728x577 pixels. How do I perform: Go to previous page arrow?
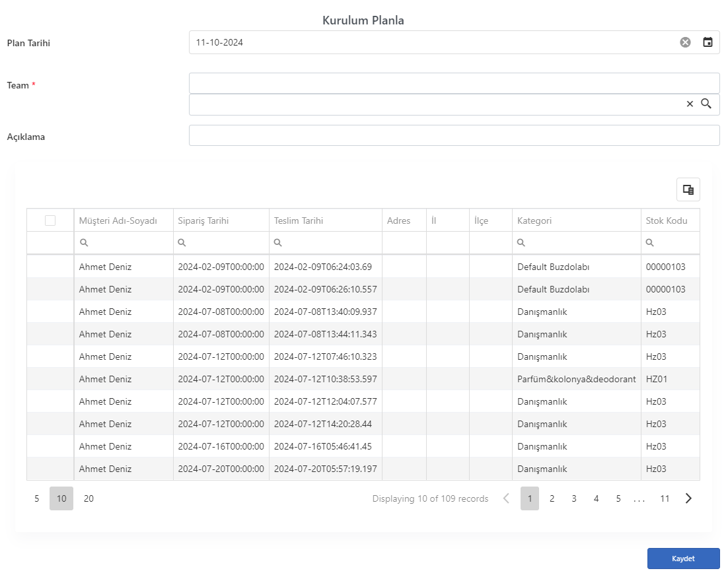pos(506,498)
